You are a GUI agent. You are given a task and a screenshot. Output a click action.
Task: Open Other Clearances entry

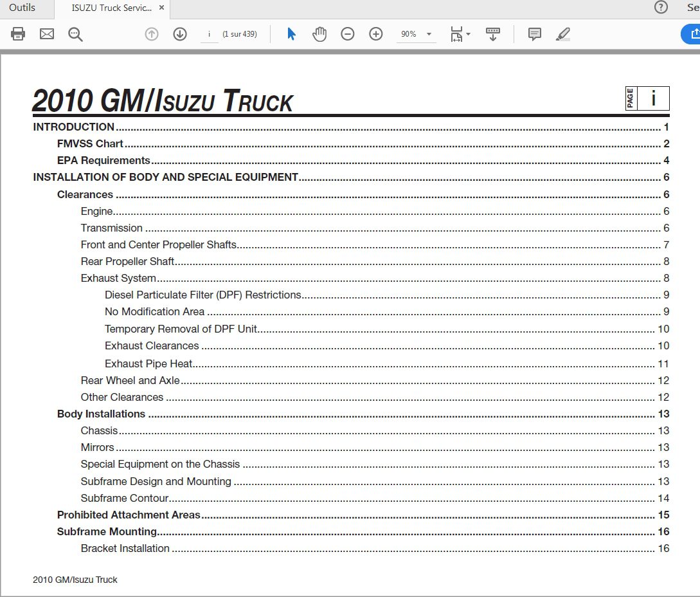tap(375, 398)
